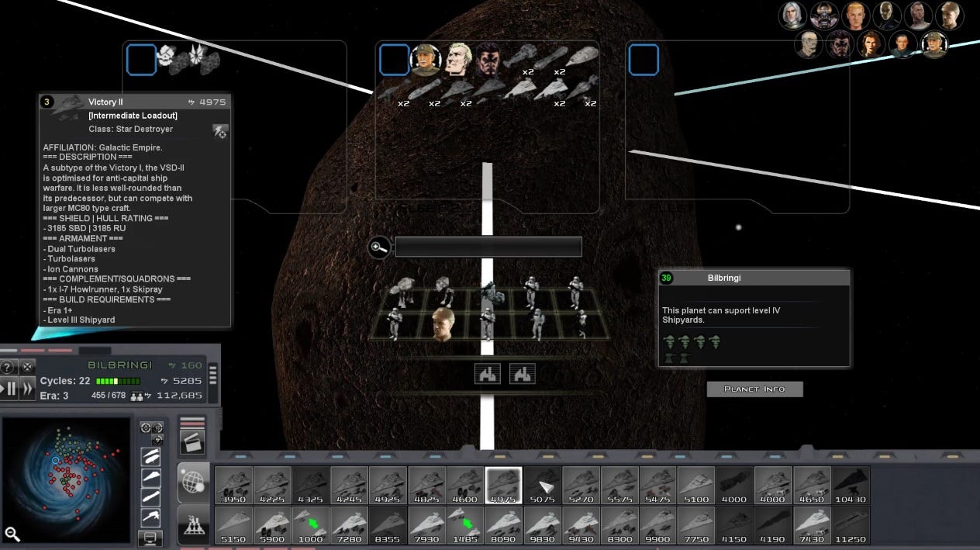Click the Cycles progress bar
The image size is (980, 550).
pyautogui.click(x=118, y=382)
